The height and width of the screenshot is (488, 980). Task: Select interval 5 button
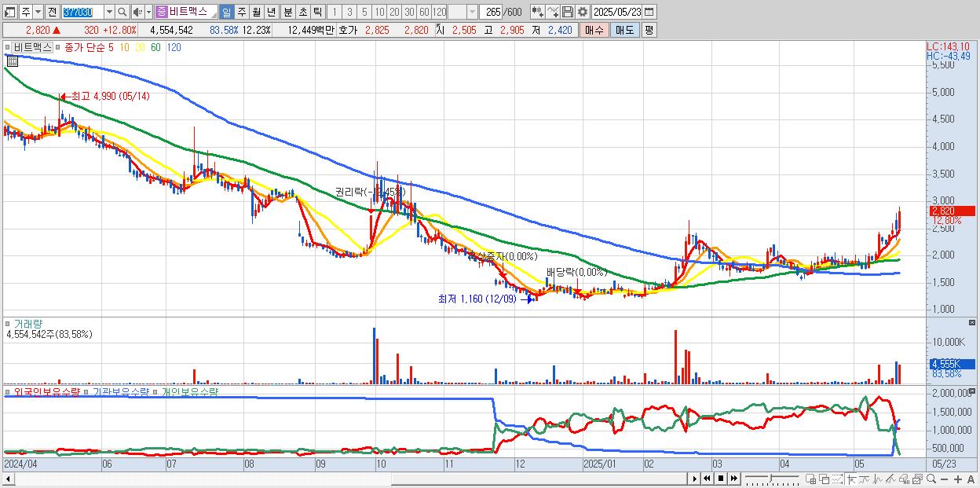click(364, 12)
